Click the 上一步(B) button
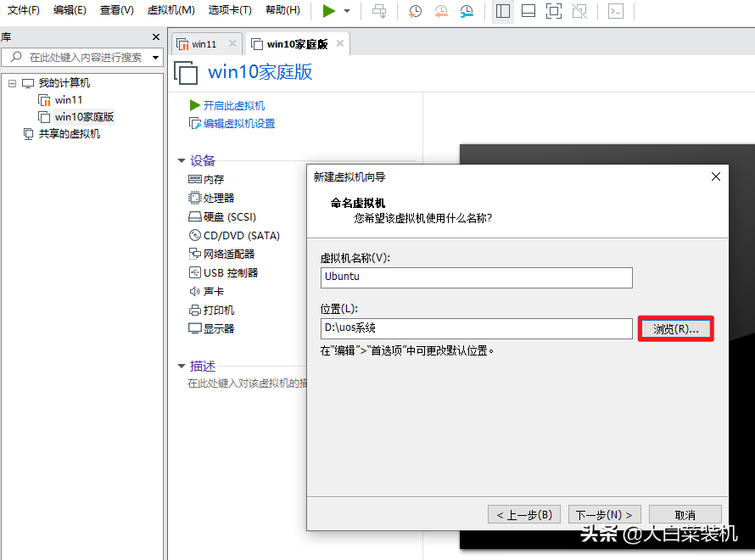The image size is (755, 560). 524,515
